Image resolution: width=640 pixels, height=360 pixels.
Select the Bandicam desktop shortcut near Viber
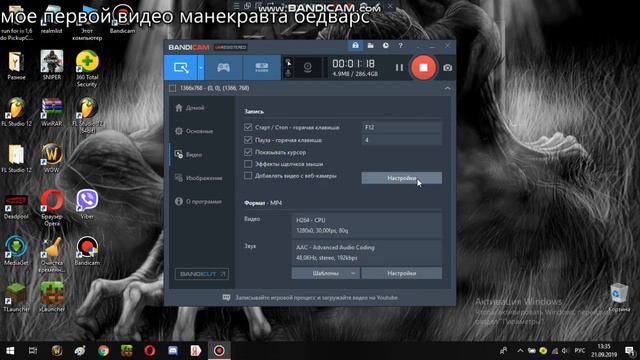click(x=87, y=251)
